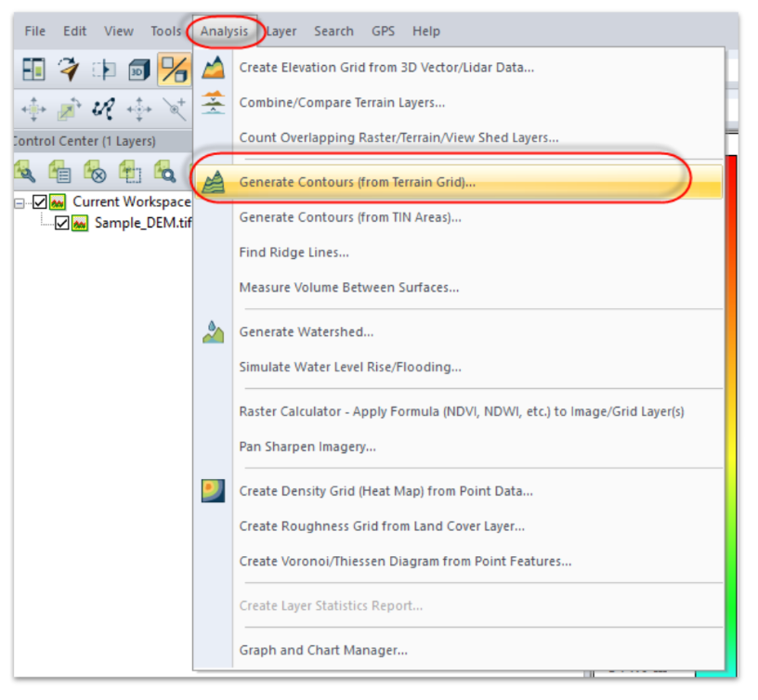Uncheck the Current Workspace checkbox

(x=39, y=201)
